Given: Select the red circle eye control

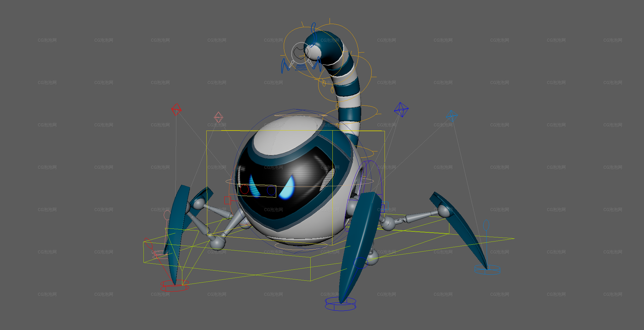Looking at the screenshot, I should pyautogui.click(x=245, y=189).
